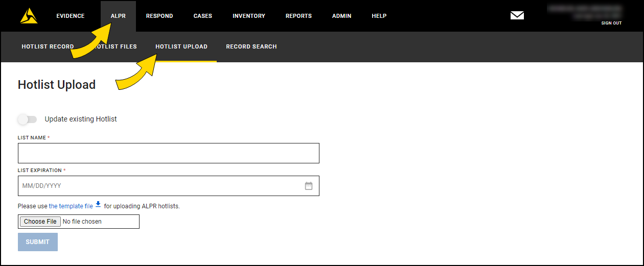Open the Inventory menu
The width and height of the screenshot is (644, 266).
[x=249, y=16]
